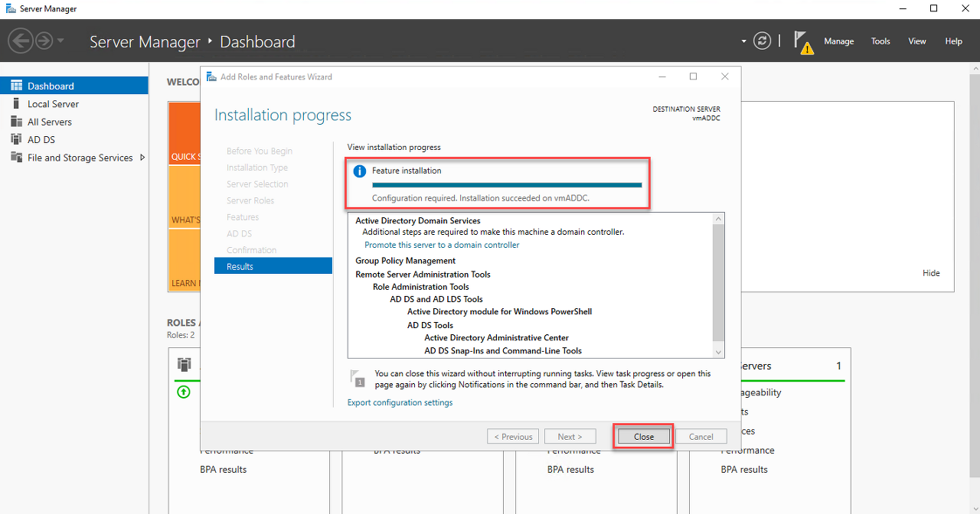Maximize the Add Roles and Features Wizard window
This screenshot has width=980, height=514.
693,76
